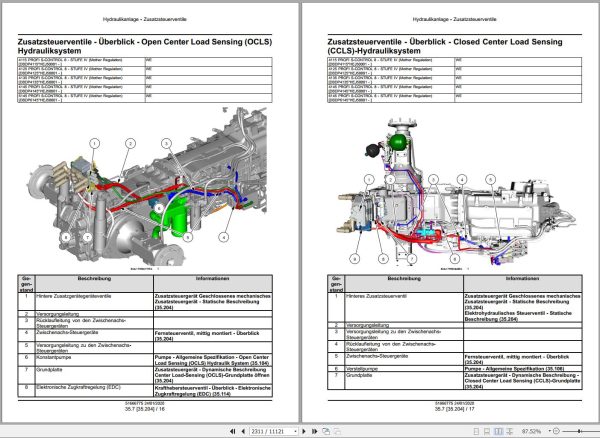Click 'Elektrohydraulisches Steuerventil - Statische Beschreibung' reference
This screenshot has height=438, width=600.
(x=518, y=316)
